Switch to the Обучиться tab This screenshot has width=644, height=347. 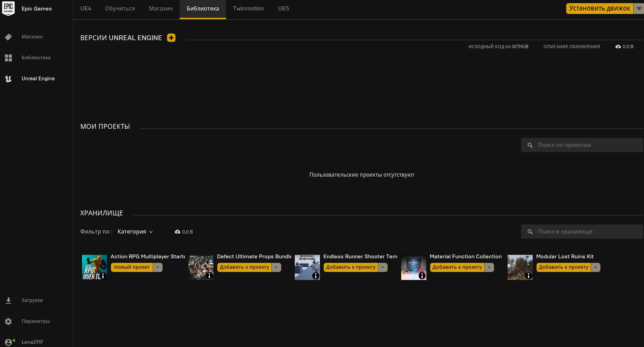[120, 9]
